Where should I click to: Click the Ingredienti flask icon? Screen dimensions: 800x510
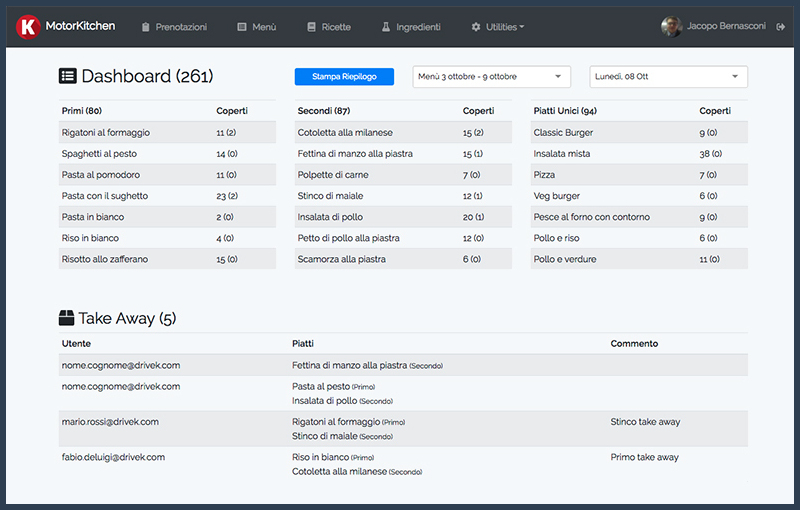tap(385, 27)
